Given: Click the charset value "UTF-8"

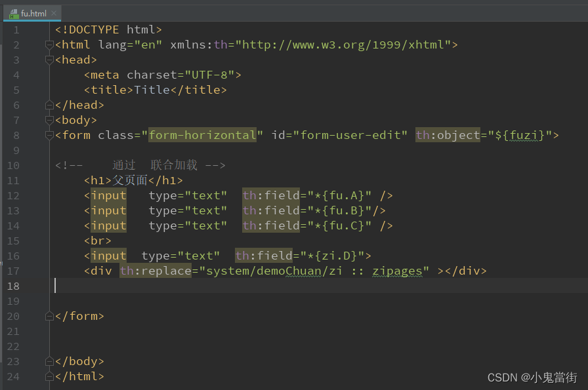Looking at the screenshot, I should [x=209, y=75].
